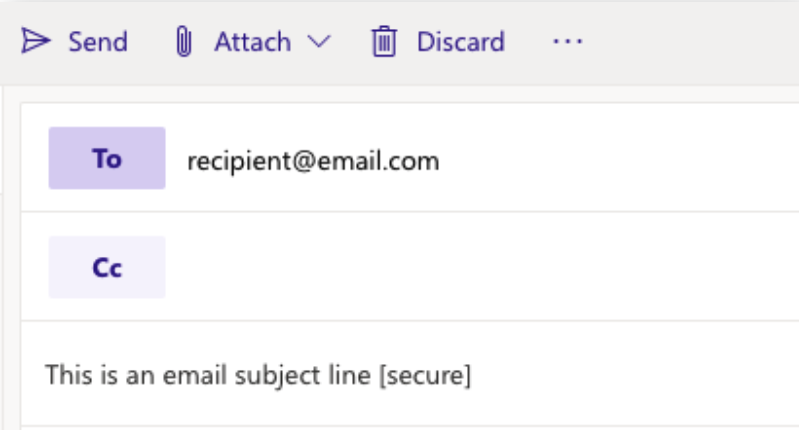
Task: Select the recipient@email.com address
Action: click(313, 162)
